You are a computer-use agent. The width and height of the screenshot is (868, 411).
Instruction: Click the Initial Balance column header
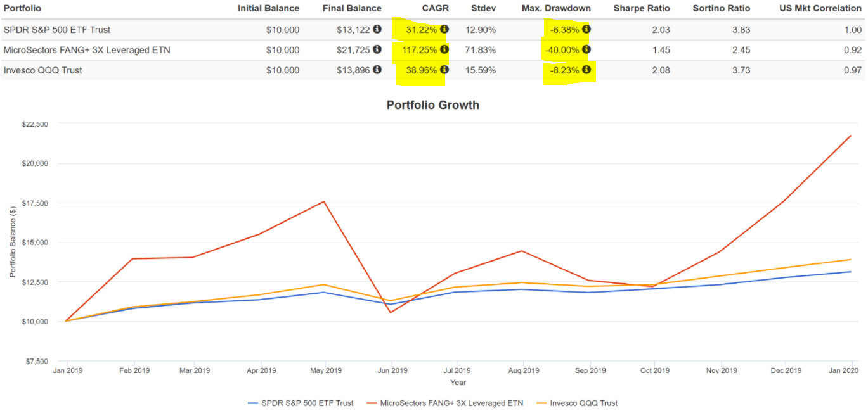[x=269, y=8]
